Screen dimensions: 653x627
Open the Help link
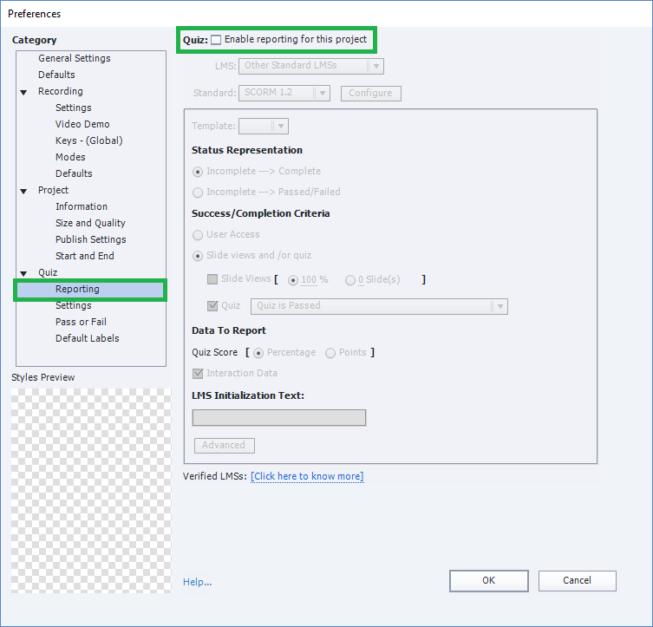pyautogui.click(x=197, y=582)
